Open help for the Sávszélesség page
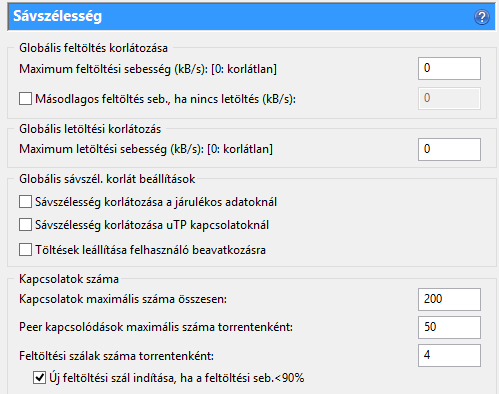 pyautogui.click(x=482, y=17)
